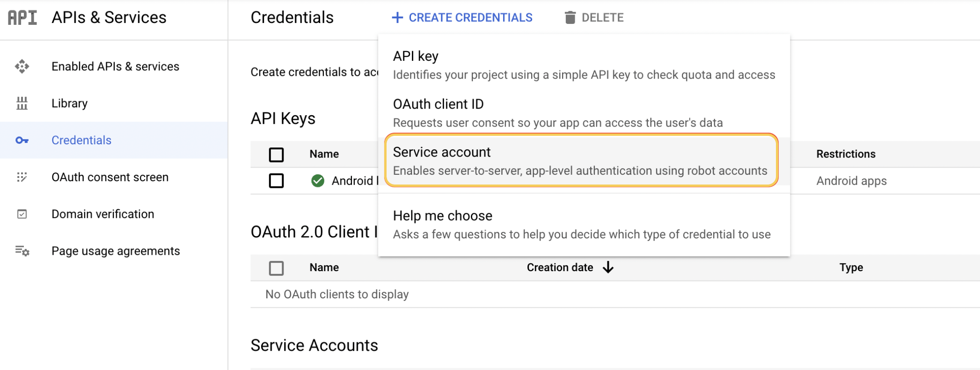Open Domain verification
Image resolution: width=980 pixels, height=370 pixels.
102,214
